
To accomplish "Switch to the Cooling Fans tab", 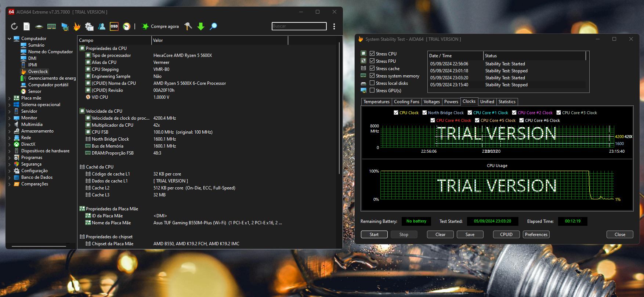I will (406, 102).
